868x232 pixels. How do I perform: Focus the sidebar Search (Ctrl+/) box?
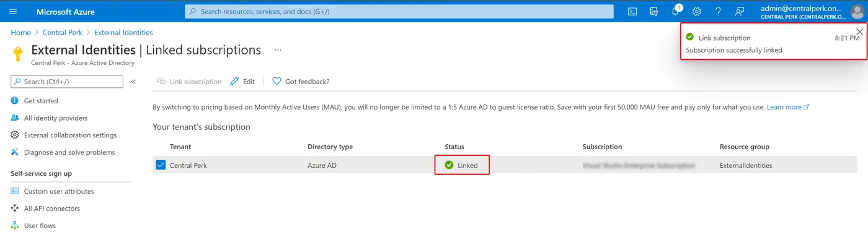click(67, 82)
